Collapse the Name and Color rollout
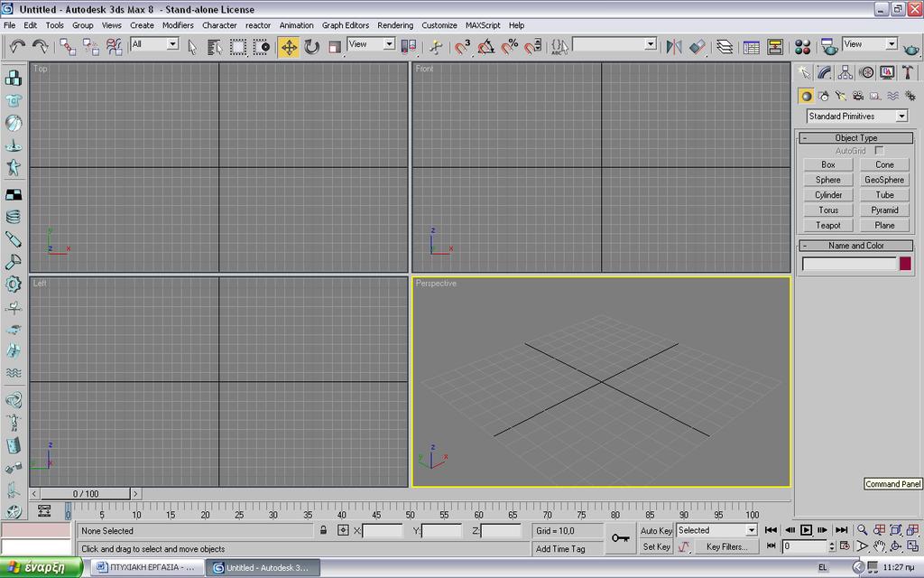Image resolution: width=924 pixels, height=578 pixels. click(x=855, y=246)
